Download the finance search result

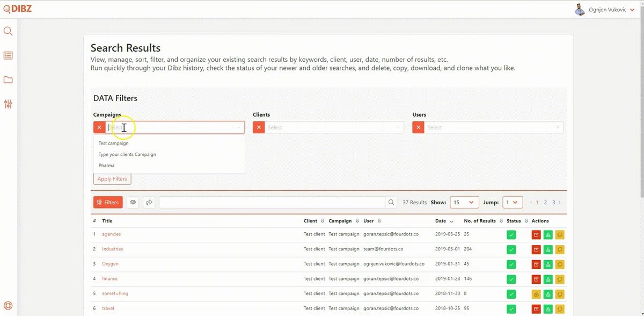[548, 279]
